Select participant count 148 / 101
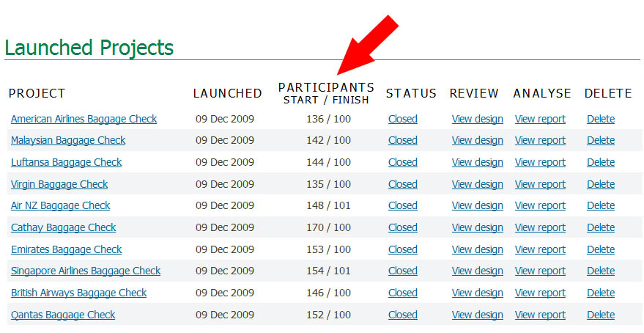The width and height of the screenshot is (644, 333). coord(328,205)
